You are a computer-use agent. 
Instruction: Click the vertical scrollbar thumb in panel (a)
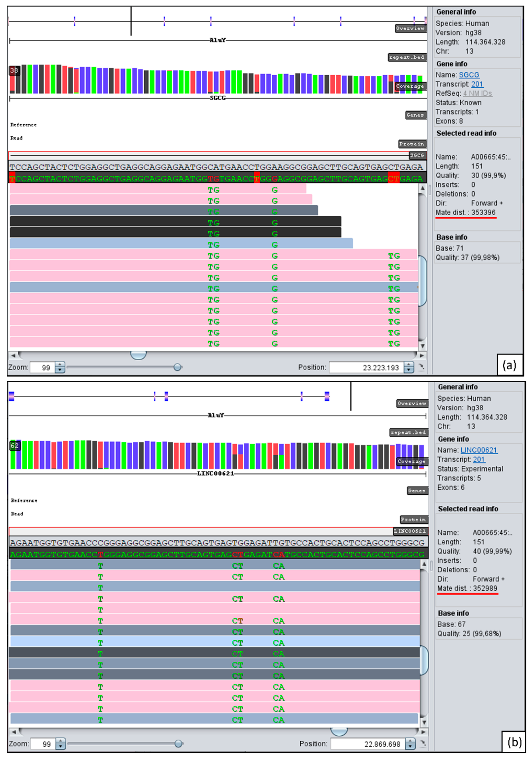pos(422,281)
